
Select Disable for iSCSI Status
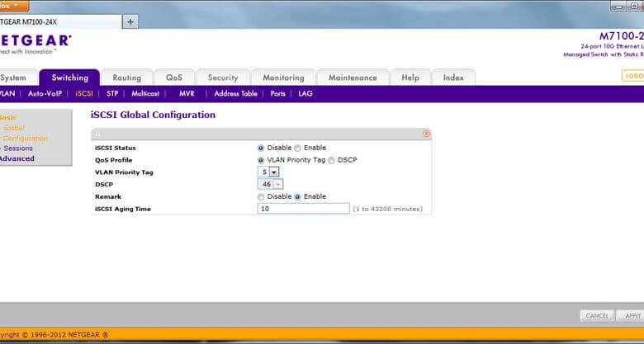[261, 148]
